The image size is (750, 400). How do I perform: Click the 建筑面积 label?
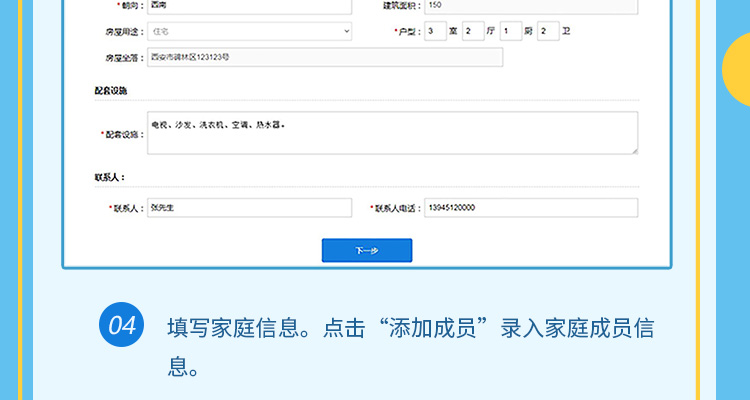pos(402,6)
